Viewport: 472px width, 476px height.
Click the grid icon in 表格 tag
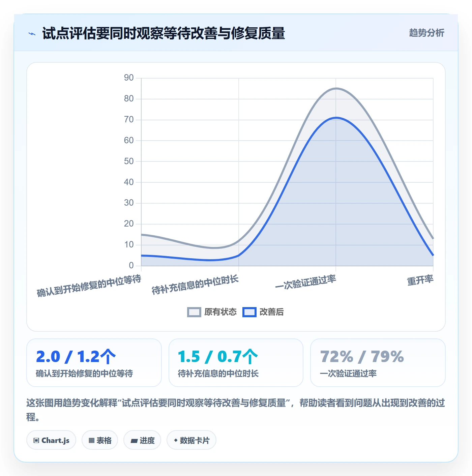(91, 440)
